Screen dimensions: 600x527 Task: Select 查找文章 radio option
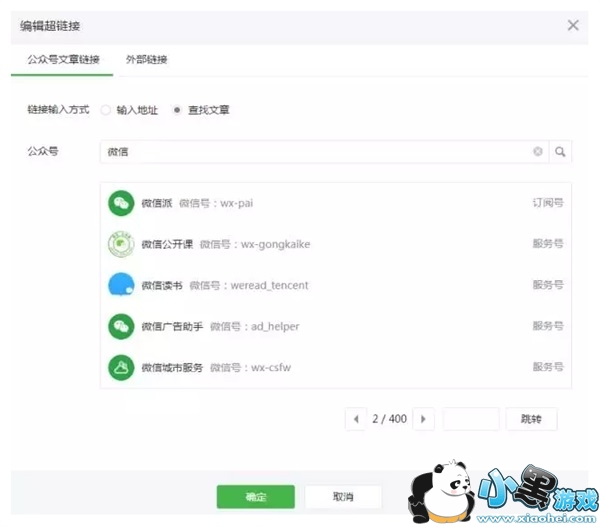click(177, 110)
